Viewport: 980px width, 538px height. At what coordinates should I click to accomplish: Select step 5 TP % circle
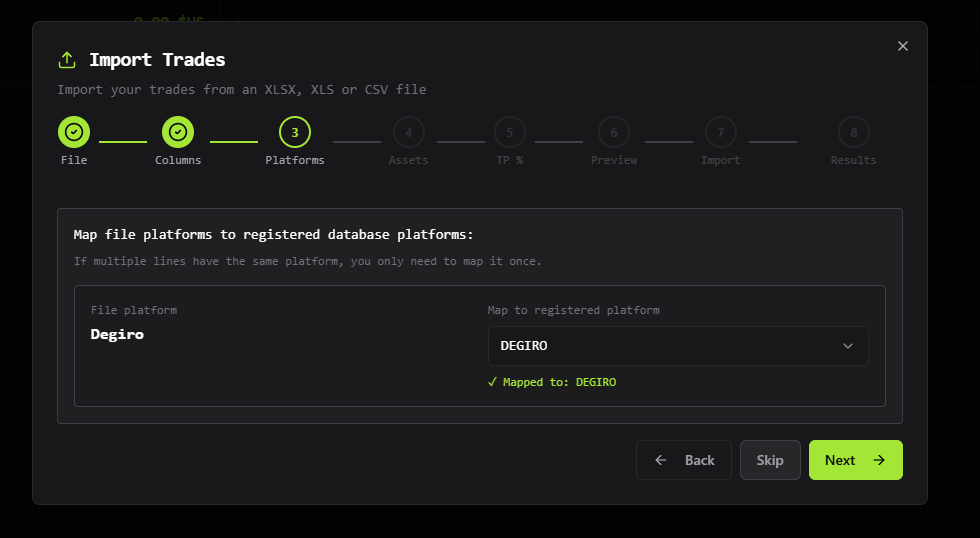pyautogui.click(x=509, y=132)
